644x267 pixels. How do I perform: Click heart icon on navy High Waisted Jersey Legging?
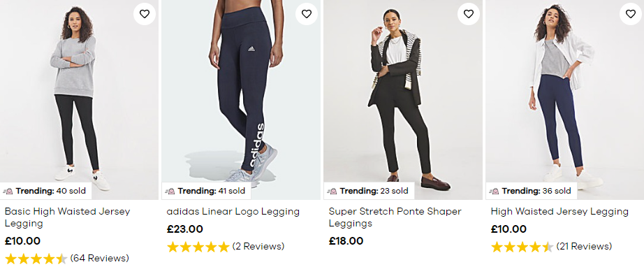coord(631,14)
